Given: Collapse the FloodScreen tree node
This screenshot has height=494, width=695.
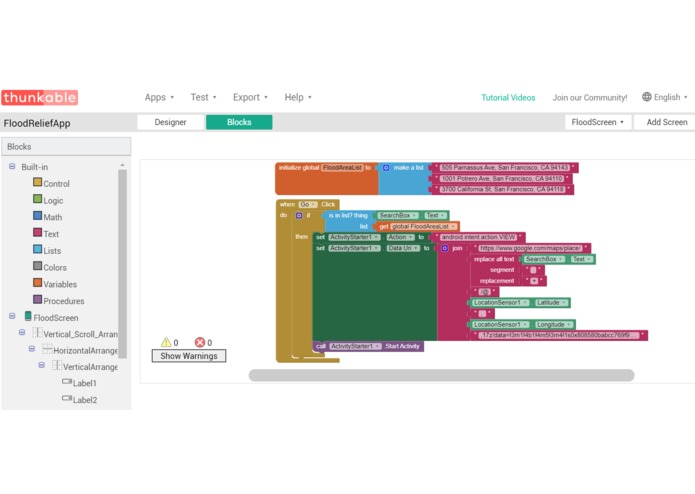Looking at the screenshot, I should 12,316.
